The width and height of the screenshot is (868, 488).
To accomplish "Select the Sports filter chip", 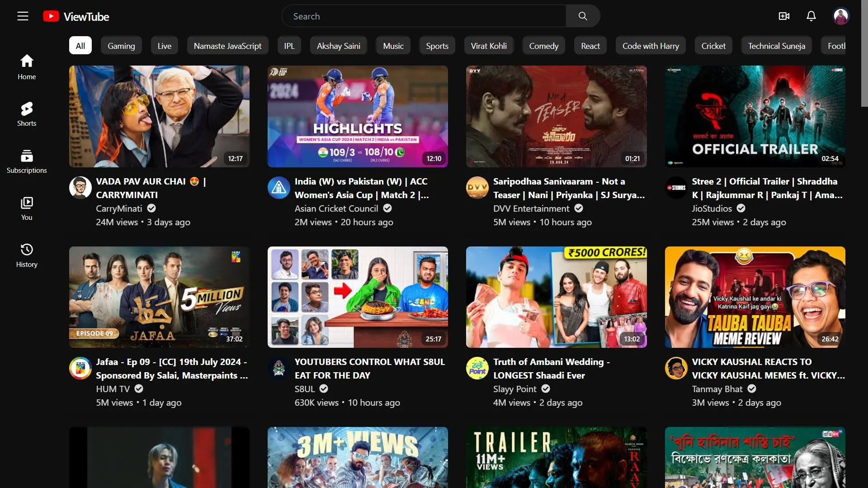I will 437,46.
